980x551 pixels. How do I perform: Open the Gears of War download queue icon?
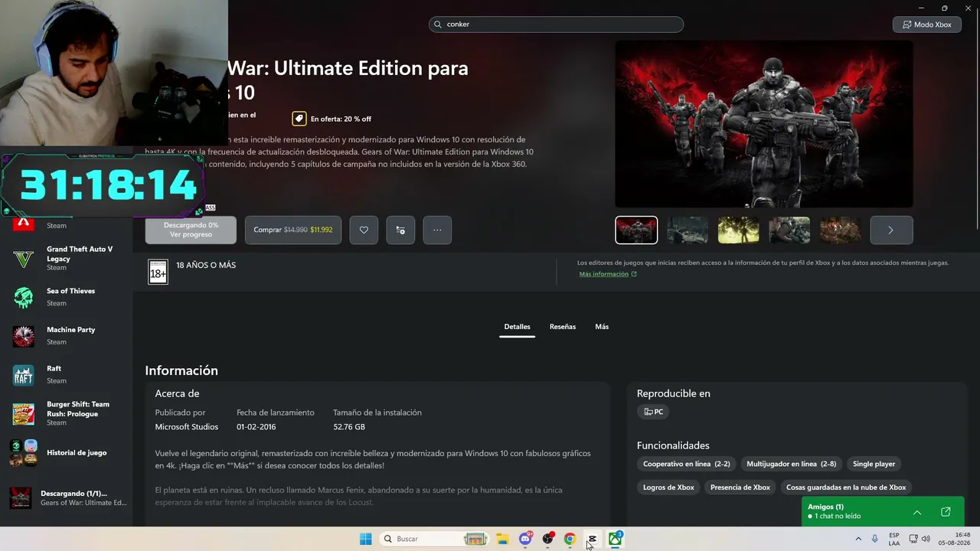click(21, 497)
